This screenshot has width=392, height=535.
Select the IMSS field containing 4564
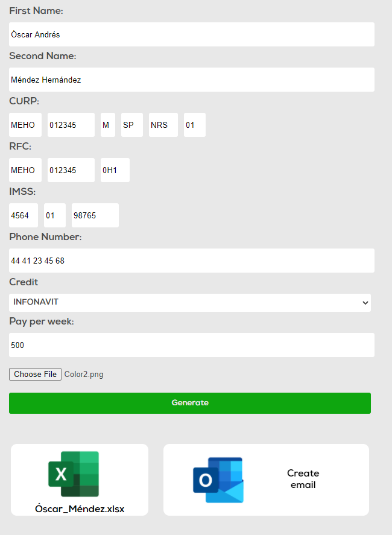(x=23, y=215)
